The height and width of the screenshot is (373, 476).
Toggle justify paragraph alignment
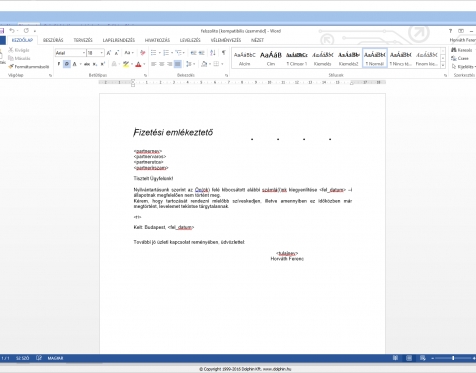(x=178, y=64)
